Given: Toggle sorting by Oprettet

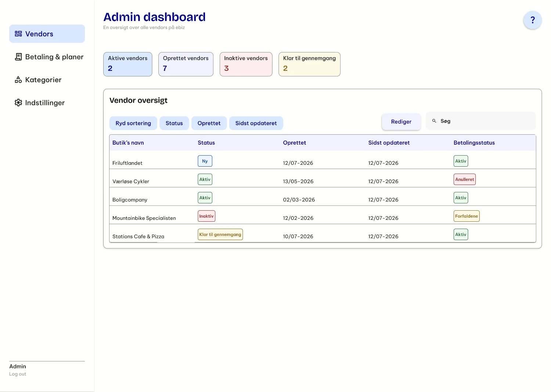Looking at the screenshot, I should 209,123.
